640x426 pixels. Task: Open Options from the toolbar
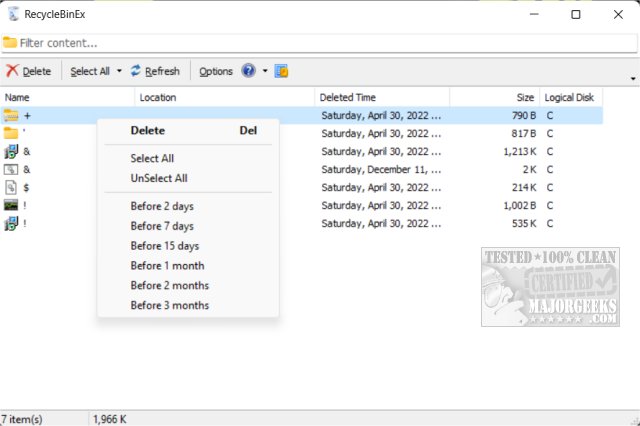pos(216,71)
